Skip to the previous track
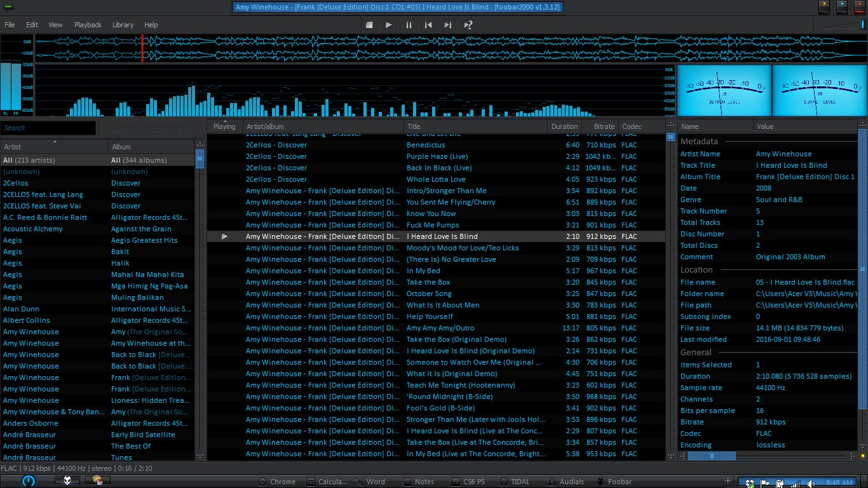 point(428,25)
